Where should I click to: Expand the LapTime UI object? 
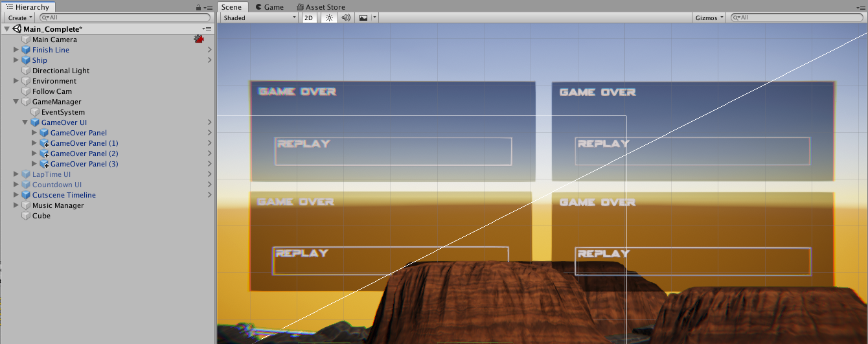[16, 174]
